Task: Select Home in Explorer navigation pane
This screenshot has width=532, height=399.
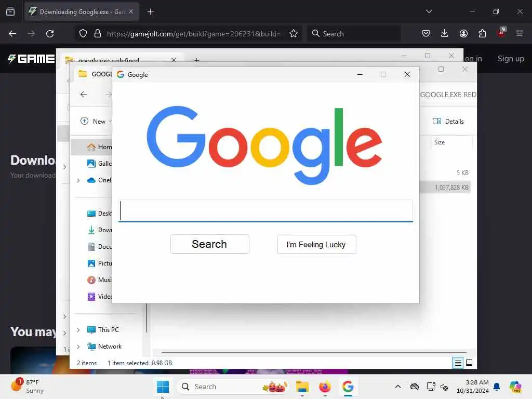Action: [99, 147]
